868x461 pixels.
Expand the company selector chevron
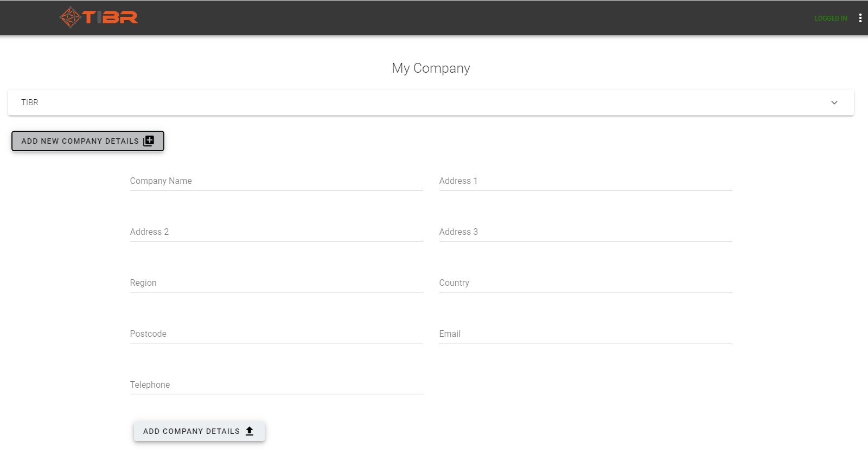(834, 103)
